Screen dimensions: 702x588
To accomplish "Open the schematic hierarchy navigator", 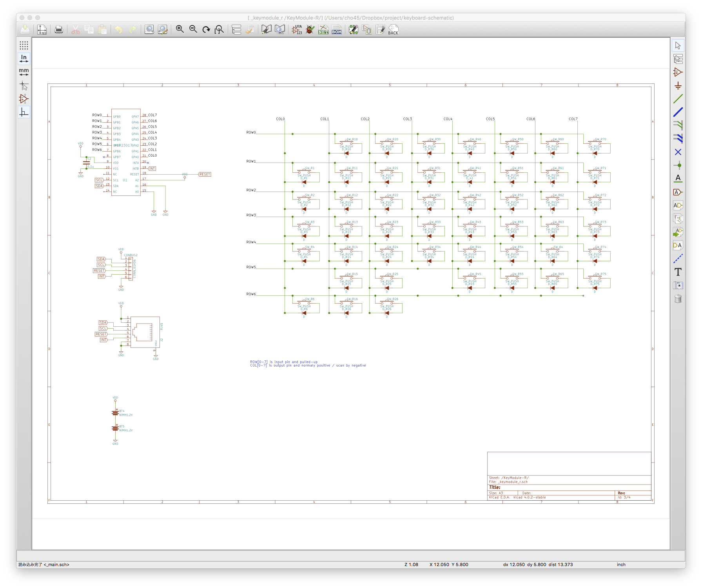I will (236, 30).
